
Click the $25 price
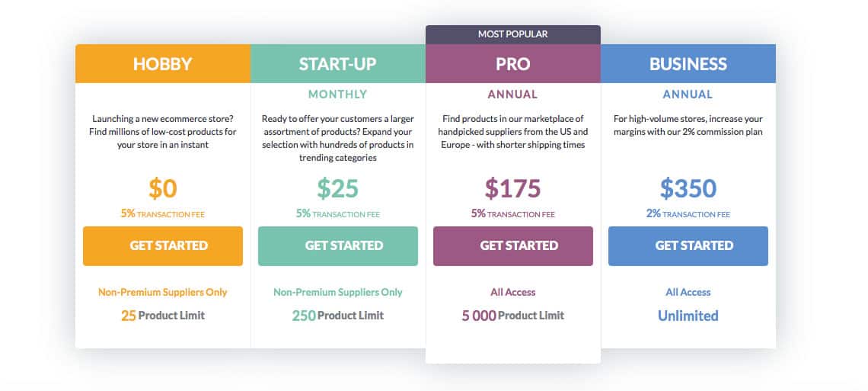[337, 188]
